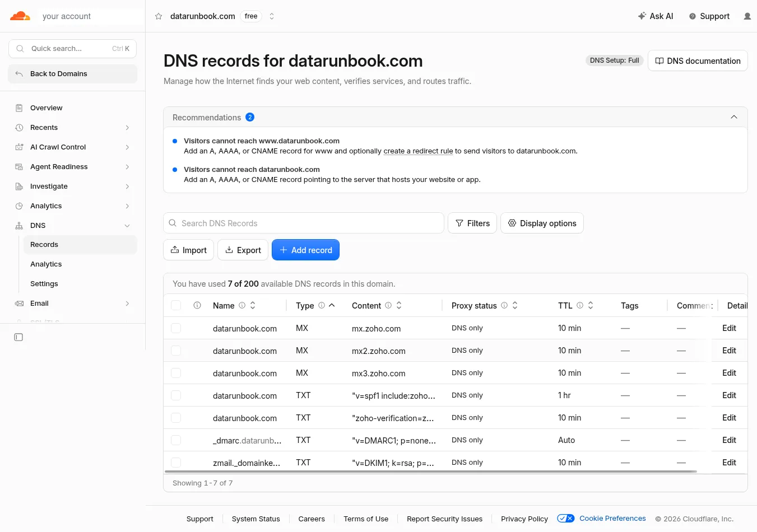Check the v=spf1 TXT record checkbox
Screen dimensions: 757x532
176,395
